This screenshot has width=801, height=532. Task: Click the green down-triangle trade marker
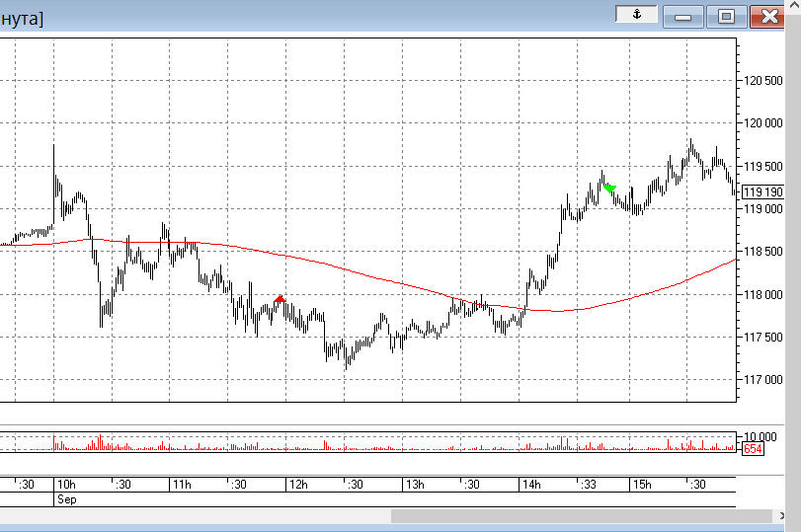(609, 189)
